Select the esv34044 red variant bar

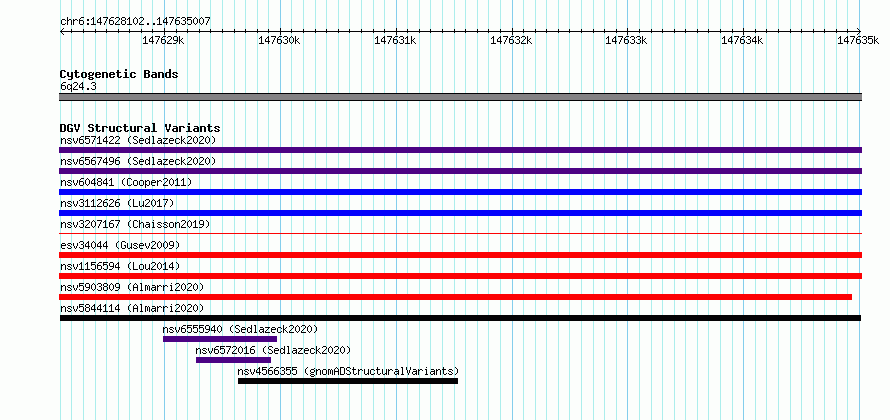pos(460,255)
